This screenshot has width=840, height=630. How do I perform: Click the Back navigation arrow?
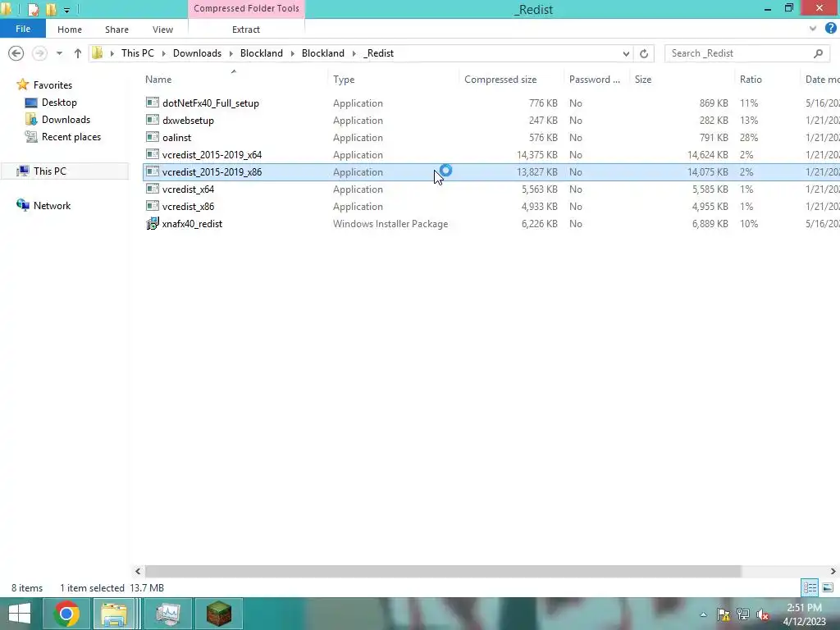point(16,53)
